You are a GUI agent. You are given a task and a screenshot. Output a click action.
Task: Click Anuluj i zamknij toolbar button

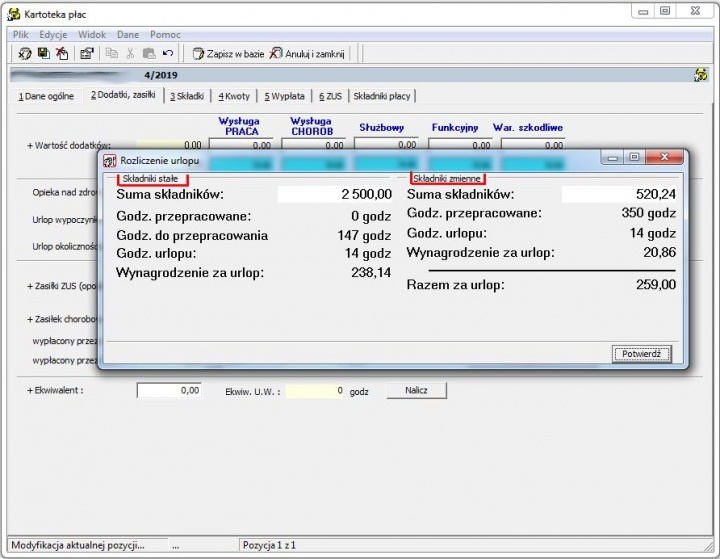tap(307, 54)
